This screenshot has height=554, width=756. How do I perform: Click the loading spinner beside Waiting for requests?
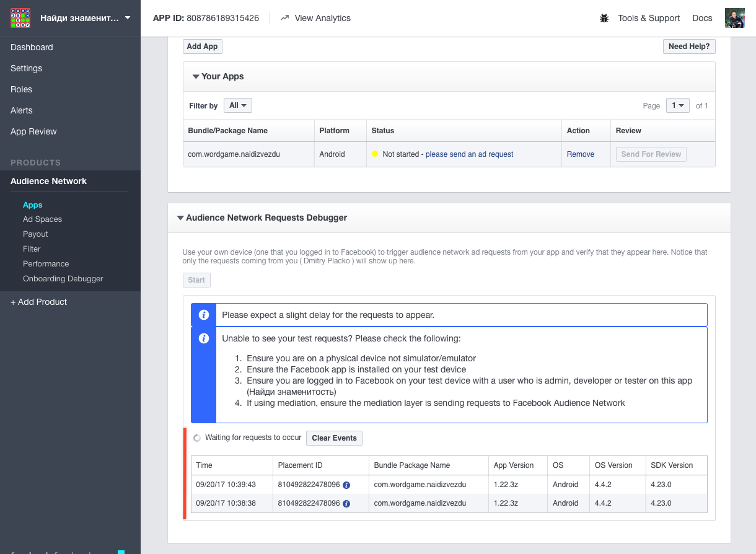tap(197, 438)
